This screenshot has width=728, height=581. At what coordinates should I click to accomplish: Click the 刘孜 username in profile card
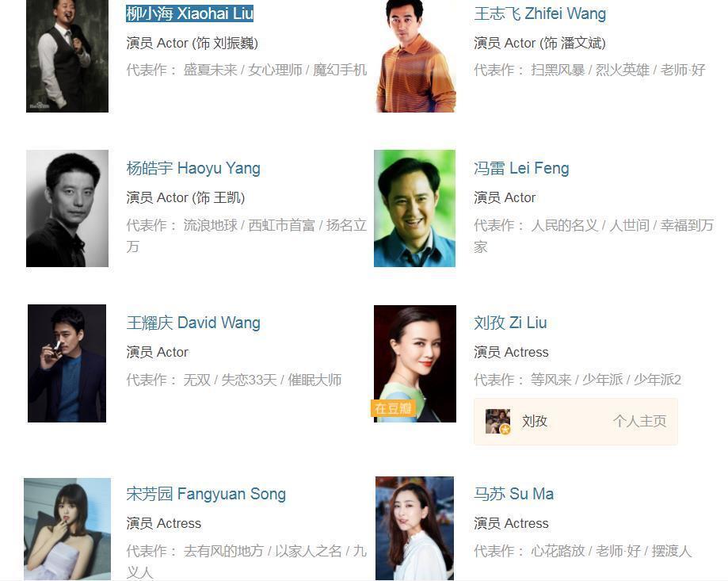point(535,421)
